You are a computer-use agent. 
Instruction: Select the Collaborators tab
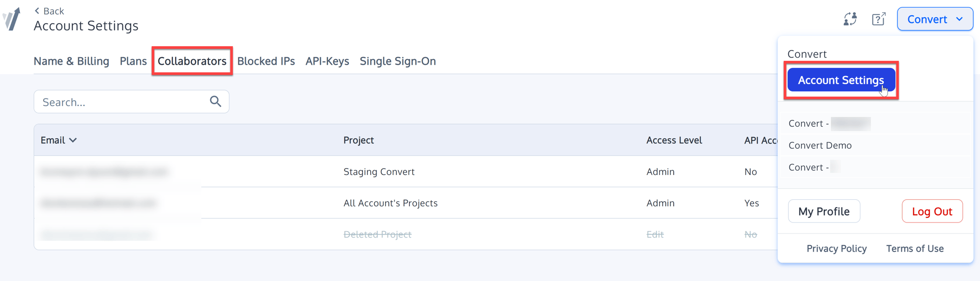point(192,61)
